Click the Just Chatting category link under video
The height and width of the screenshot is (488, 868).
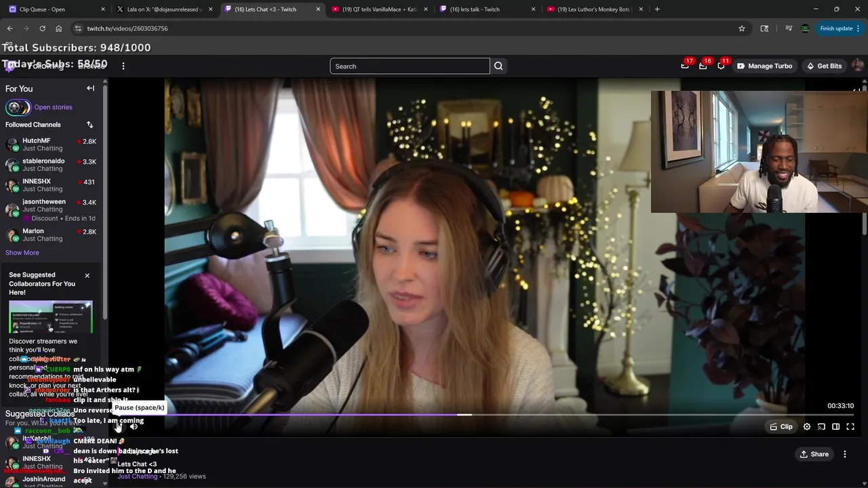138,476
